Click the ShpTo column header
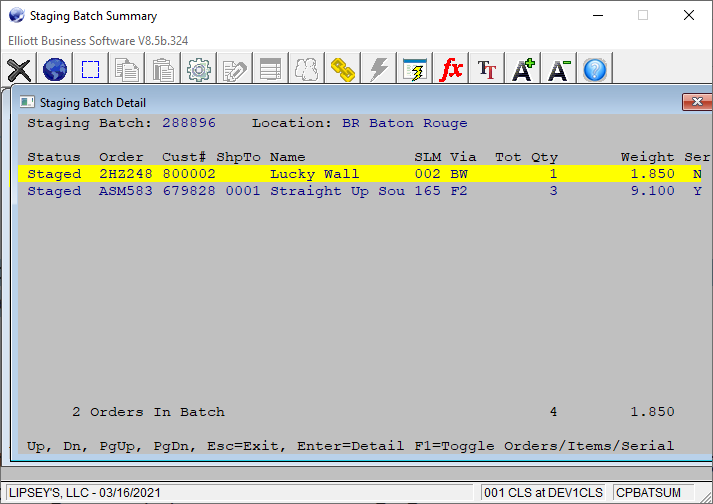Image resolution: width=713 pixels, height=504 pixels. [x=238, y=157]
